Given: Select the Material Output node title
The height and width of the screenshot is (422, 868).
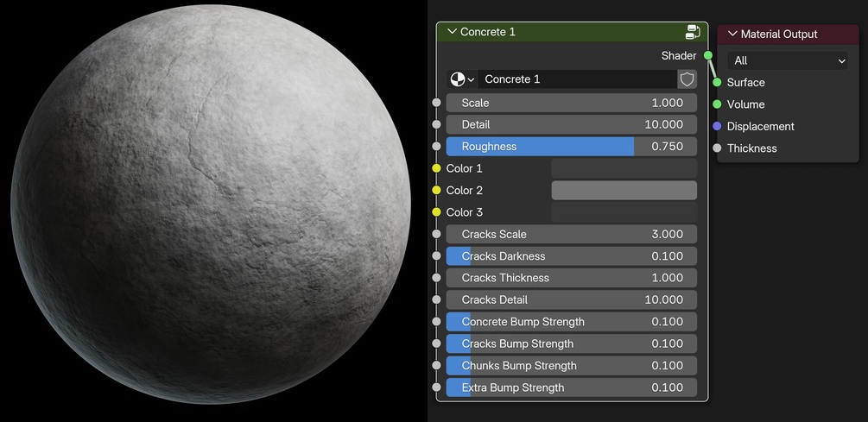Looking at the screenshot, I should coord(779,35).
